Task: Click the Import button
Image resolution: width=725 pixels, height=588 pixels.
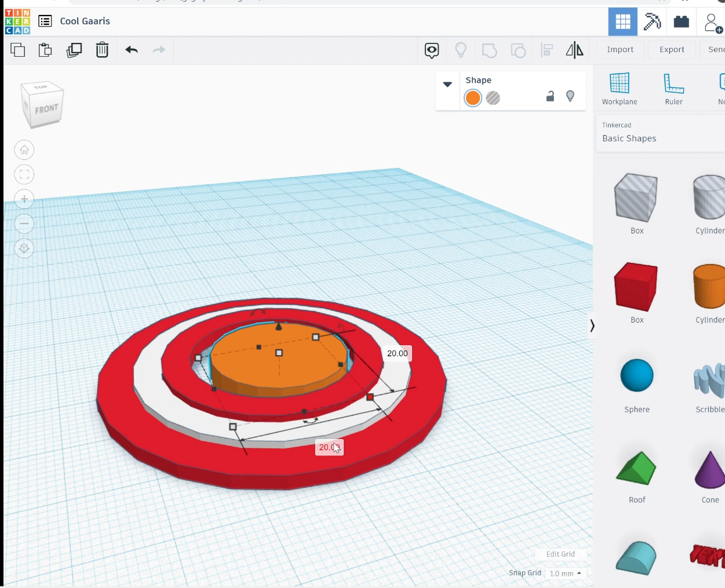Action: point(620,50)
